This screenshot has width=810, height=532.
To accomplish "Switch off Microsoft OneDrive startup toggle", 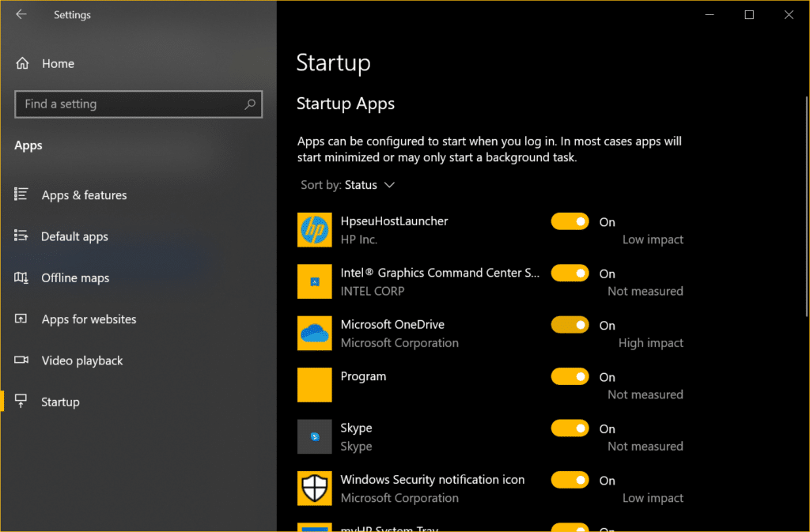I will pos(570,325).
